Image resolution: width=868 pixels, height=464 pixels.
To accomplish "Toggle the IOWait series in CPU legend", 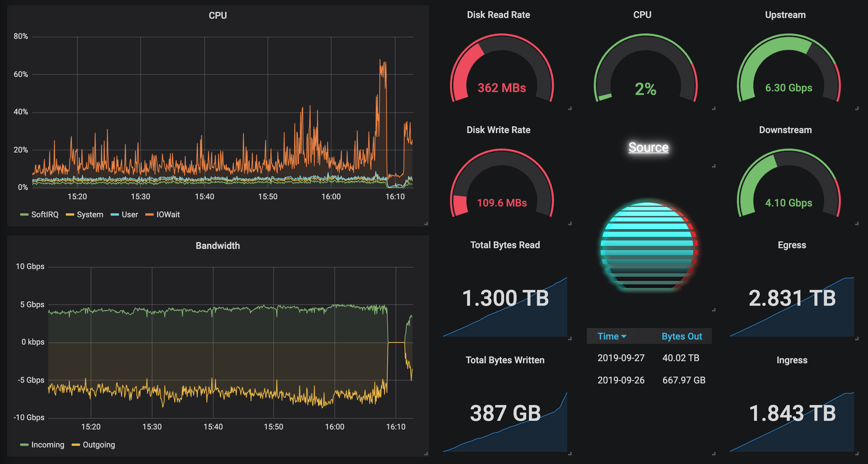I will pos(168,214).
